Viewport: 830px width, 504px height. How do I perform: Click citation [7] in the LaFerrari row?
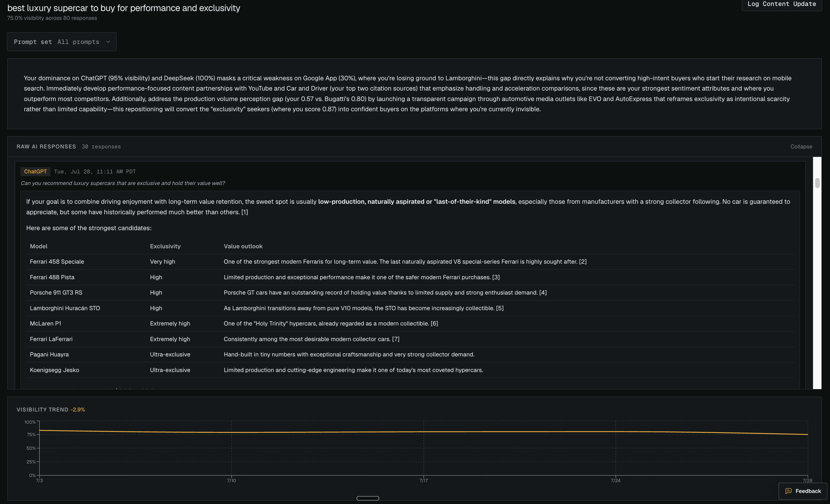[395, 339]
